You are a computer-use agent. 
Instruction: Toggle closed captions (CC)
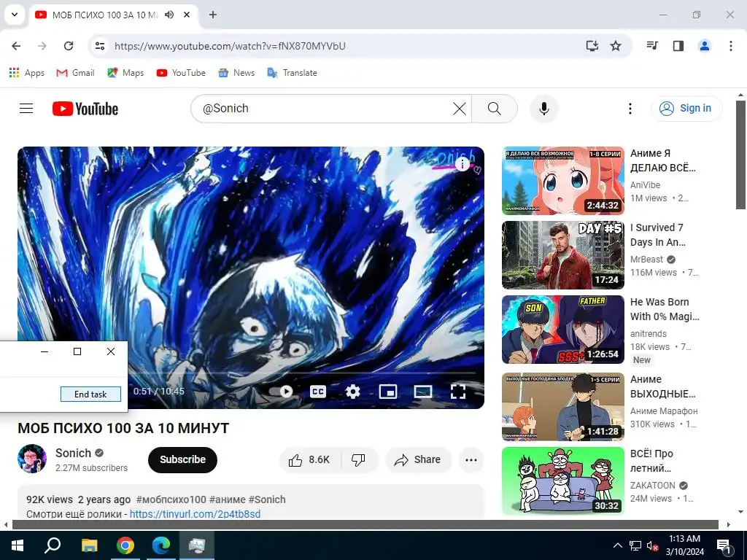(x=318, y=392)
